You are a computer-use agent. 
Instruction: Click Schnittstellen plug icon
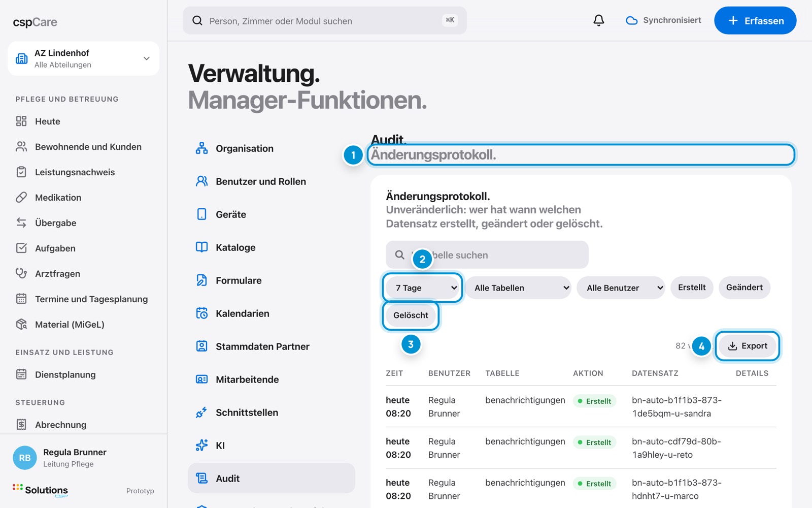click(202, 412)
